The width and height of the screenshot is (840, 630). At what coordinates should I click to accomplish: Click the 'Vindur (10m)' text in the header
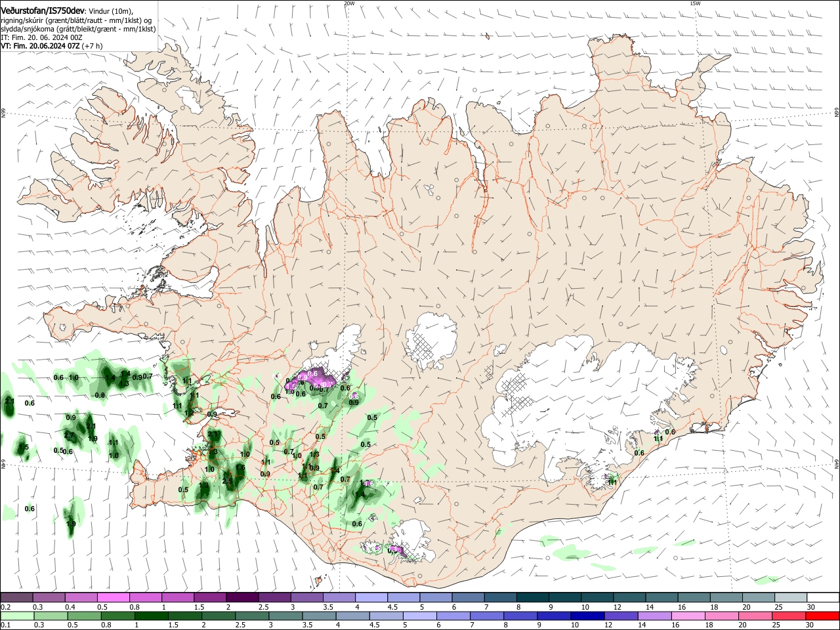[111, 10]
